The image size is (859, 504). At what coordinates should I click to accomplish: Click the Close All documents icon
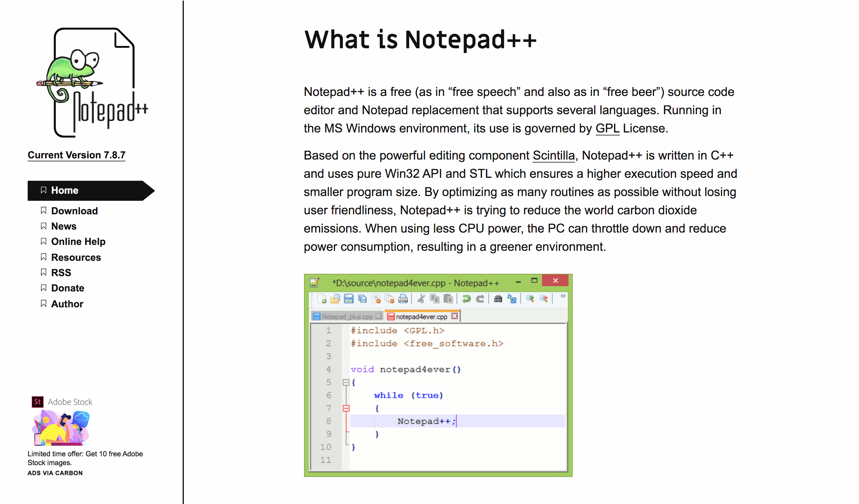point(389,299)
